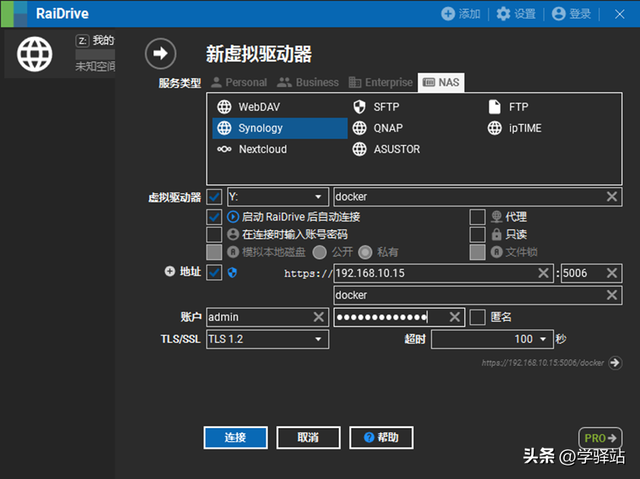Click the Z: 我的 drive entry in sidebar

[x=60, y=54]
